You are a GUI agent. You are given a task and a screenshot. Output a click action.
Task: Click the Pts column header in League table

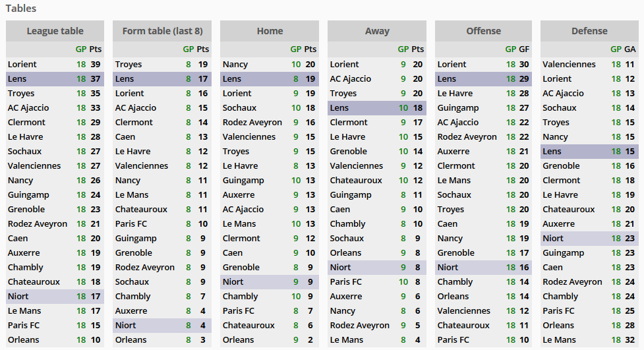[x=96, y=49]
